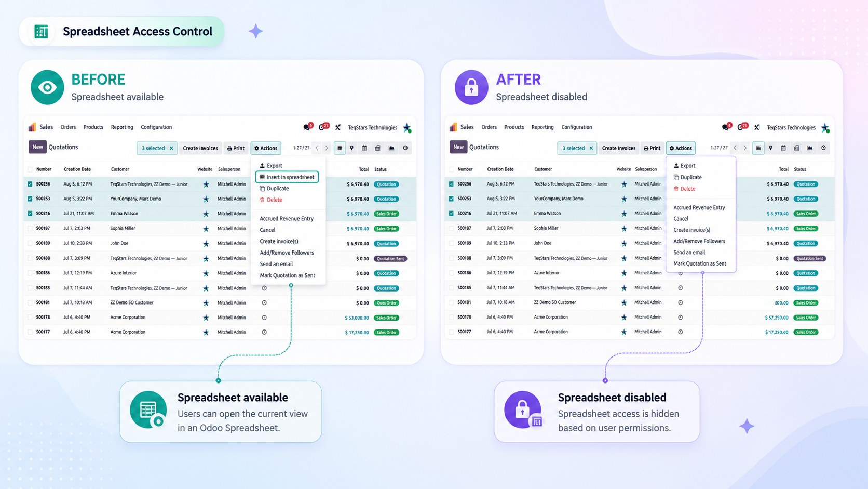Expand Reporting menu in Before panel
Viewport: 868px width, 489px height.
(x=122, y=127)
